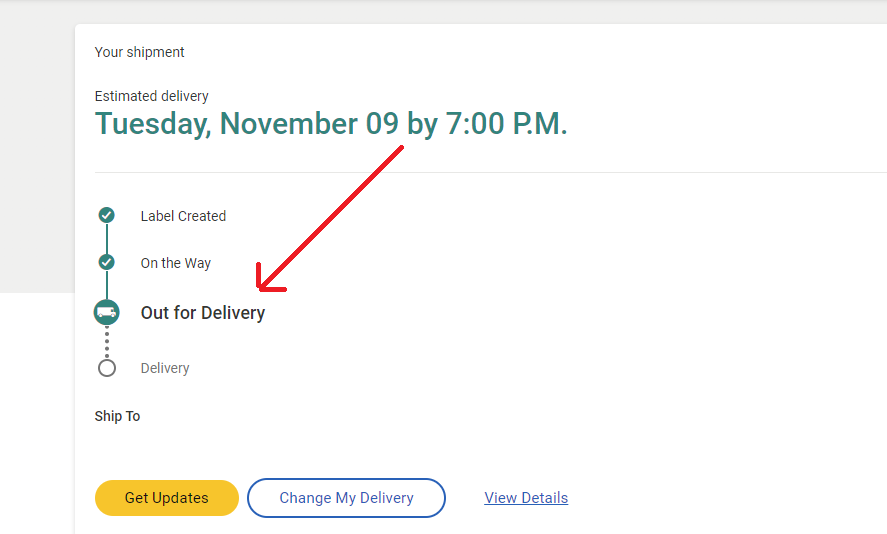This screenshot has height=534, width=887.
Task: Click the Label Created checkmark icon
Action: 106,215
